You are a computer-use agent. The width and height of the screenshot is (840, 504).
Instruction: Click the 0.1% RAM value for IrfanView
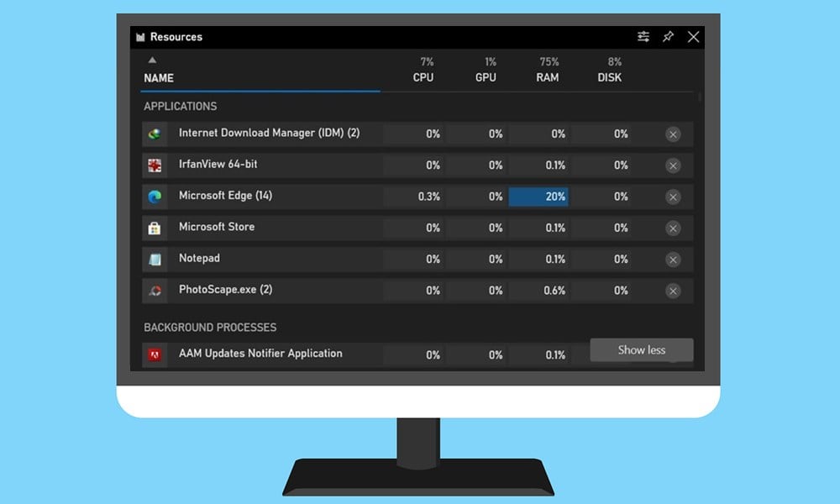click(555, 165)
